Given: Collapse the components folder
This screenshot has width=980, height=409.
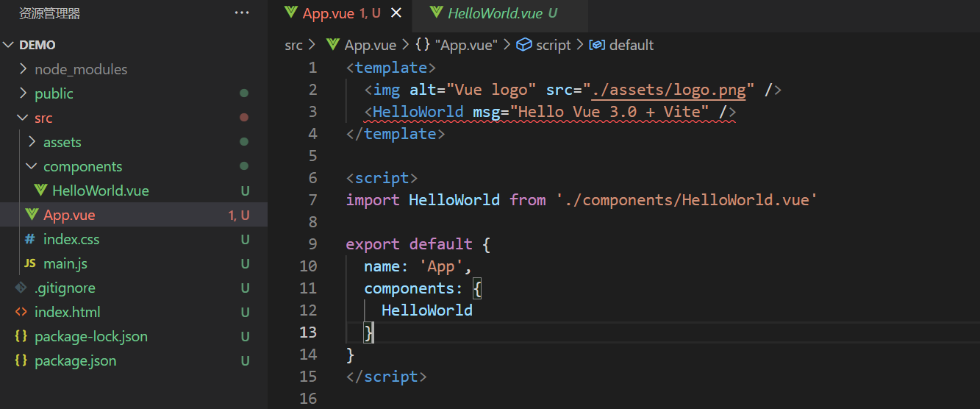Looking at the screenshot, I should pos(32,166).
